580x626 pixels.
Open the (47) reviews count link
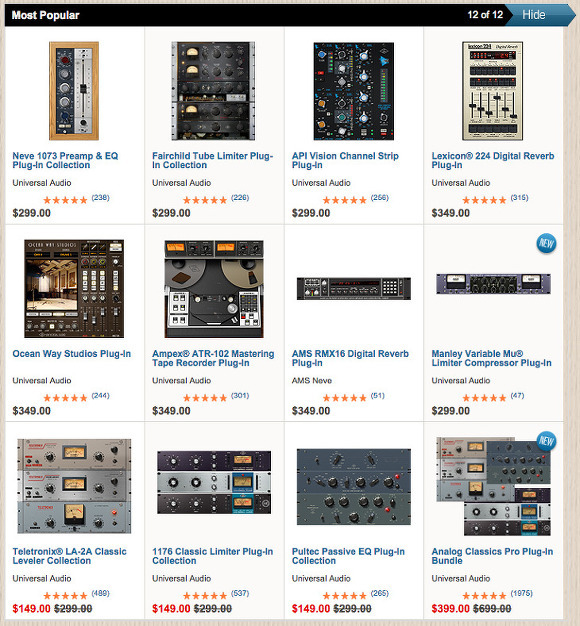tap(517, 396)
